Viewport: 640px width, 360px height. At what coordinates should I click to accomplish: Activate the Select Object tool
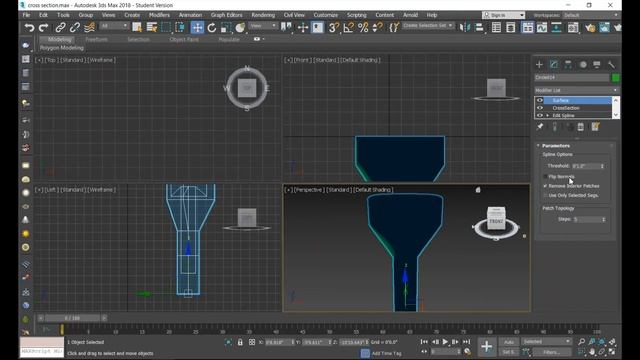click(x=137, y=28)
